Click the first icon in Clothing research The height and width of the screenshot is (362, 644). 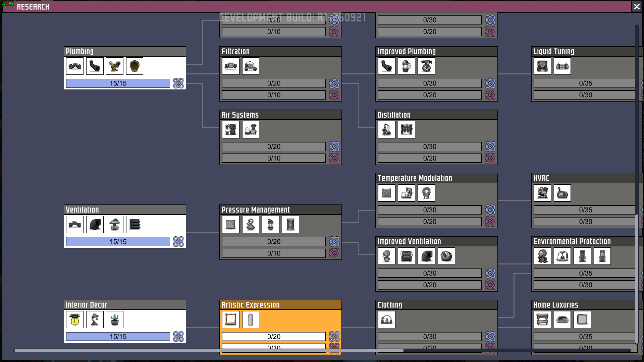[x=386, y=319]
